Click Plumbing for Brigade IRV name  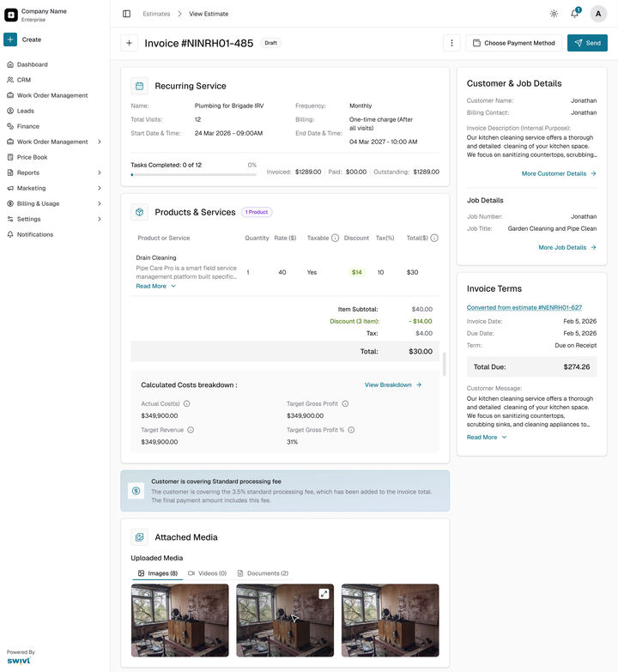tap(229, 106)
